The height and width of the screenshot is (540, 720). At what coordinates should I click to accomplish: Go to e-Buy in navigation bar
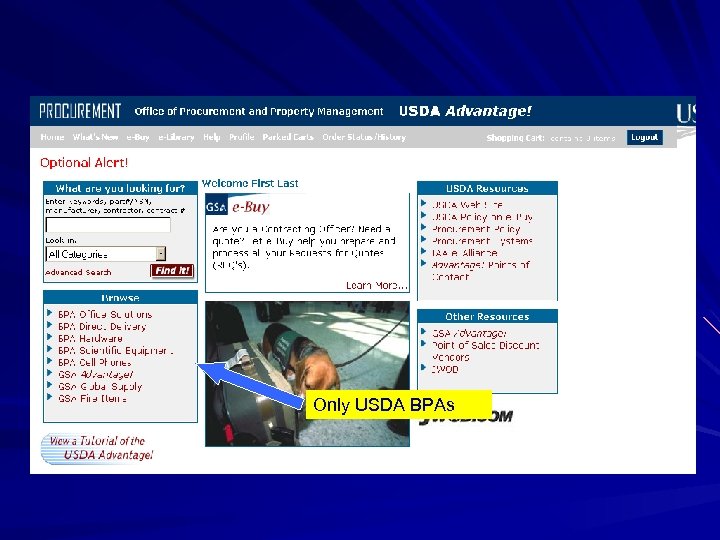138,137
